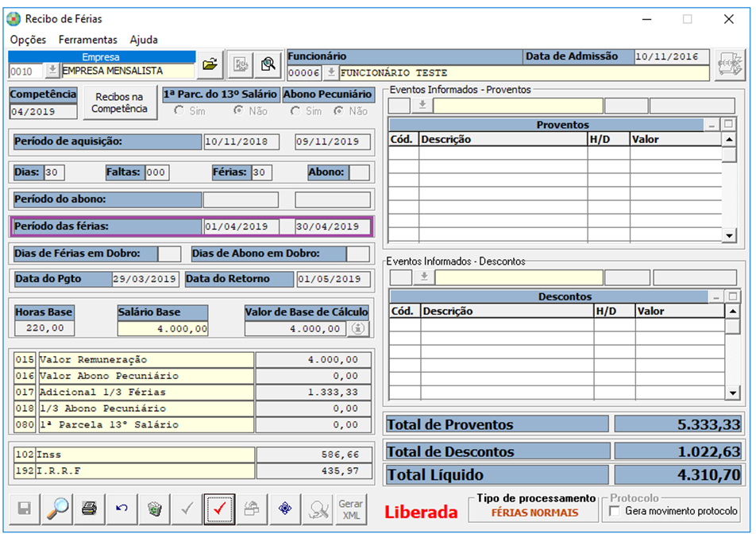Open the Opções menu
This screenshot has height=538, width=756.
[28, 40]
